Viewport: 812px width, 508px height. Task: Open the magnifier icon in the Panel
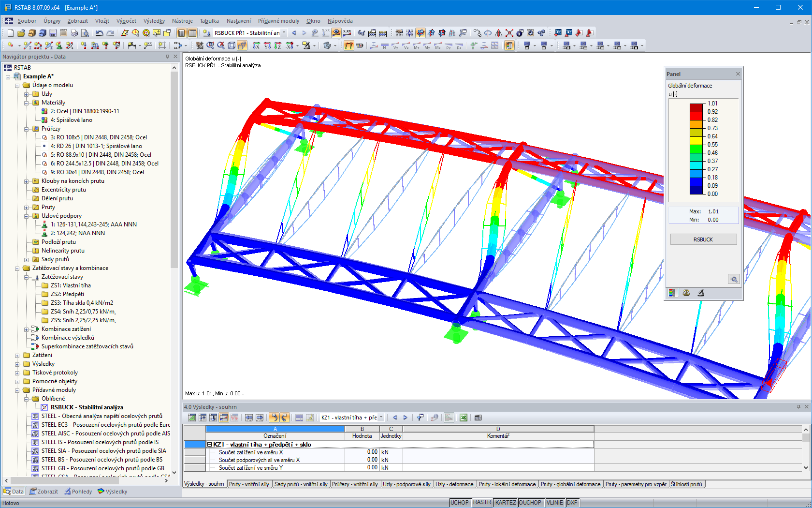(734, 279)
